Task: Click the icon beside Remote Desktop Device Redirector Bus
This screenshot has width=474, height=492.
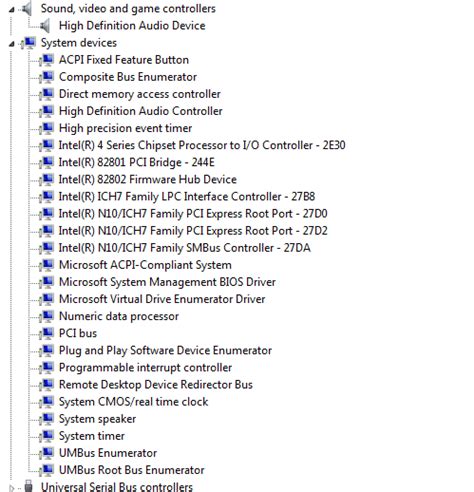Action: pos(46,385)
